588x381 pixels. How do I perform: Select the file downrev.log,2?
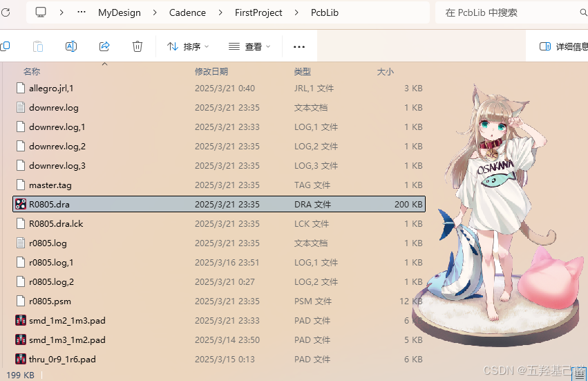tap(219, 147)
